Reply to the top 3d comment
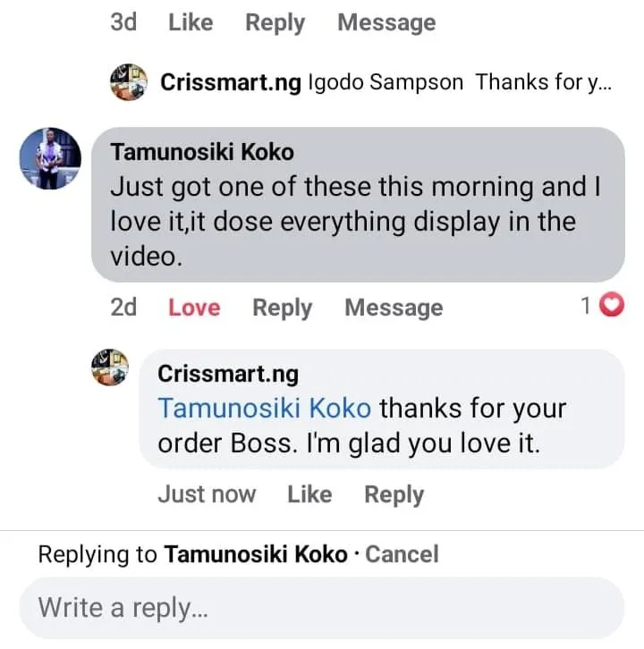The width and height of the screenshot is (644, 649). click(x=275, y=22)
